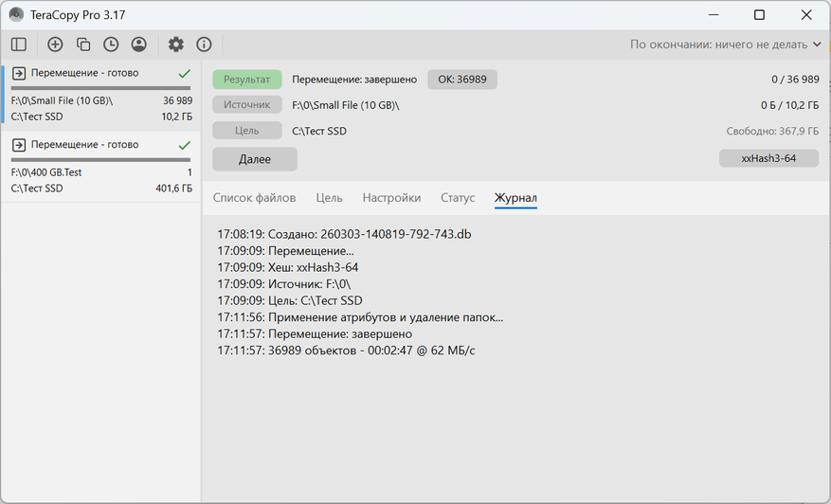Click move icon of 400 GB.Test job
This screenshot has height=504, width=831.
coord(19,145)
